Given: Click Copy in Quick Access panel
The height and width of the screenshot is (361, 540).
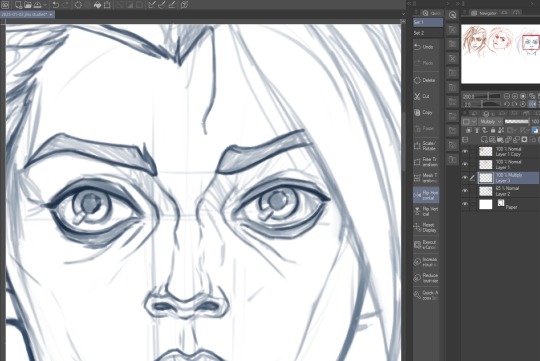Looking at the screenshot, I should pyautogui.click(x=426, y=113).
